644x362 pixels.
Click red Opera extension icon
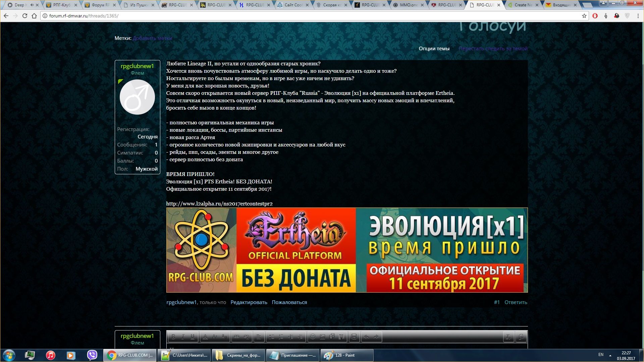pyautogui.click(x=595, y=16)
